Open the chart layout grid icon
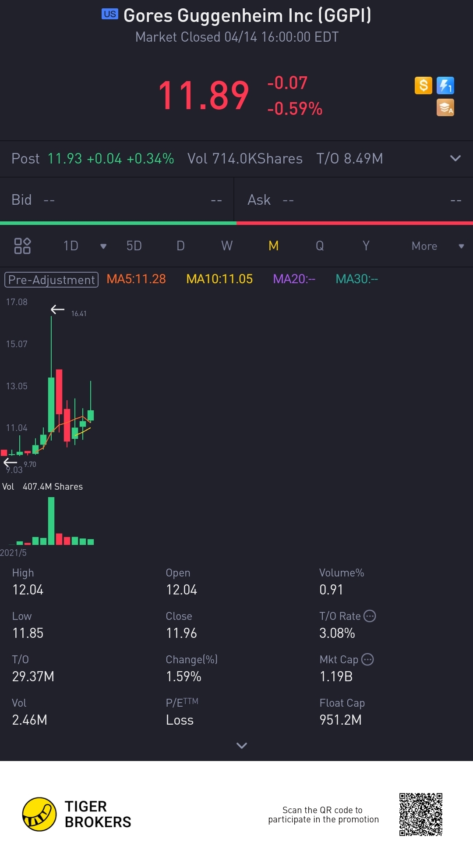Image resolution: width=473 pixels, height=868 pixels. (22, 246)
